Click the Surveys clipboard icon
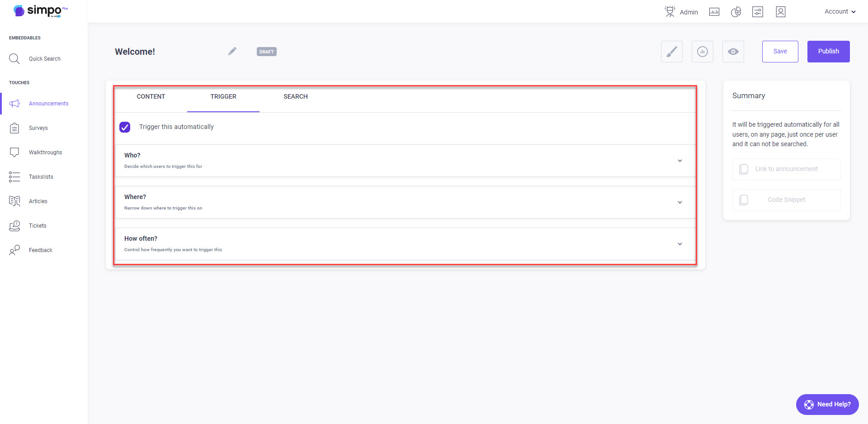The width and height of the screenshot is (868, 424). (x=14, y=128)
